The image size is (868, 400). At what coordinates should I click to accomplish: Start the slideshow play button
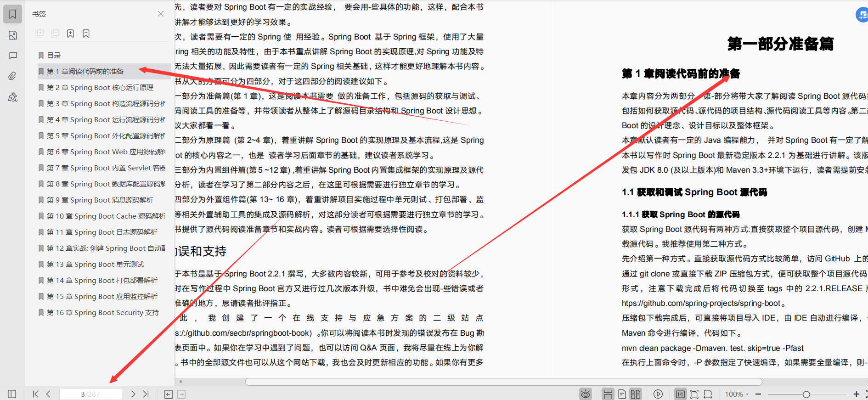[x=658, y=394]
